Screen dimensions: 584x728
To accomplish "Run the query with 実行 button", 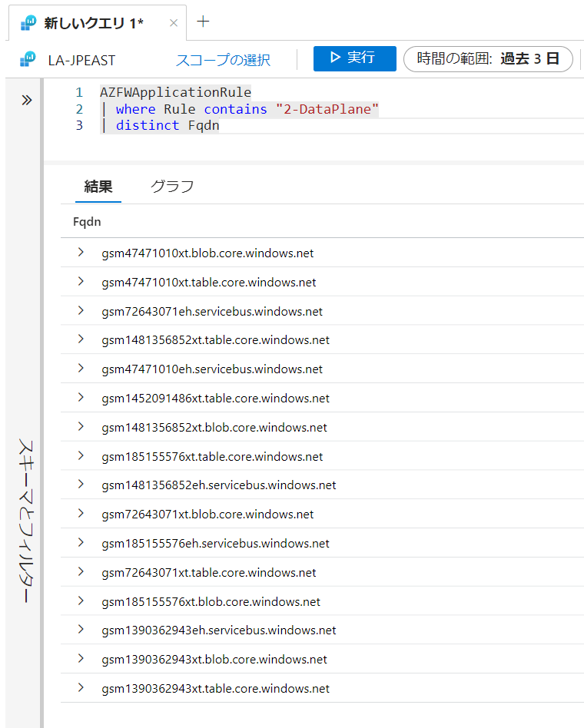I will click(355, 58).
